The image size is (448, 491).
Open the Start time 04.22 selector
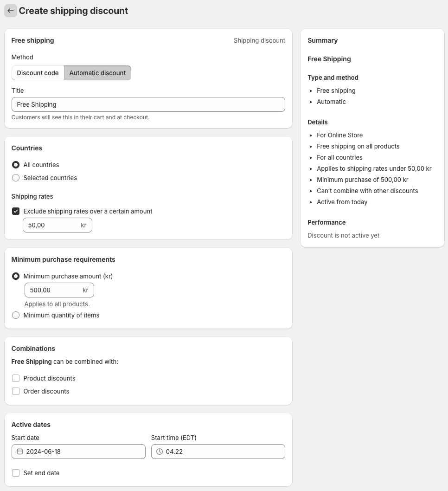click(x=218, y=452)
